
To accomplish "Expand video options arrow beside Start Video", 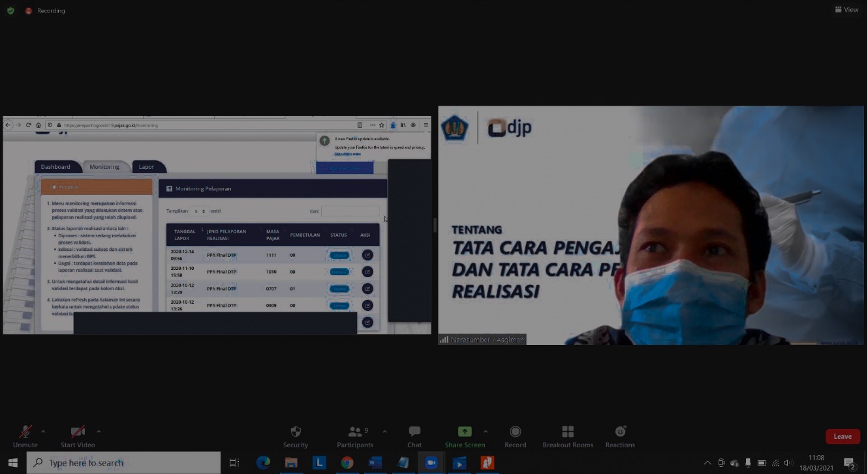I will point(99,432).
